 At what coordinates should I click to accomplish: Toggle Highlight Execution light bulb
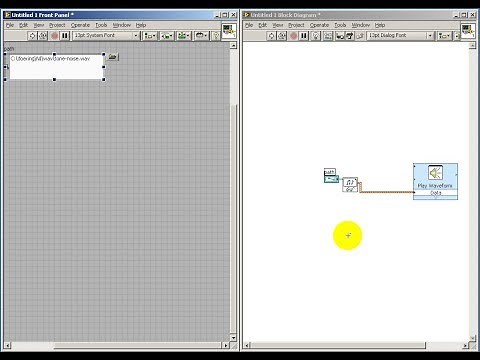click(x=315, y=36)
